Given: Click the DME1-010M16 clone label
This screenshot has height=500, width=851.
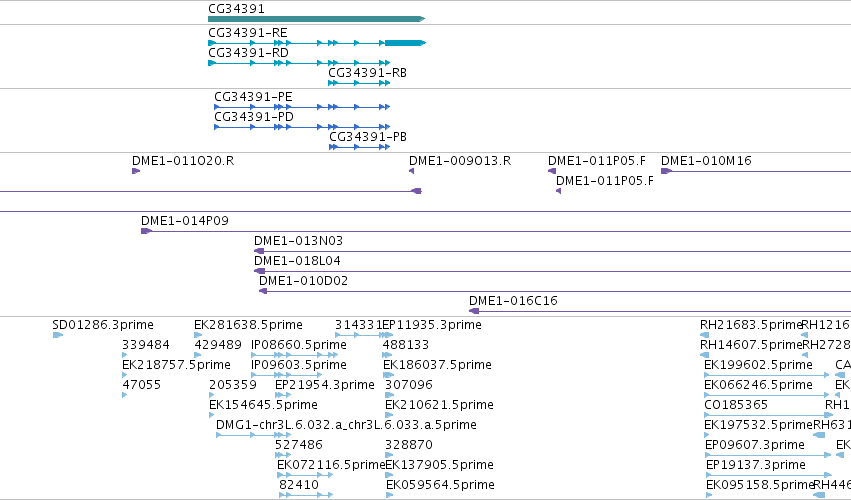Looking at the screenshot, I should (x=706, y=161).
